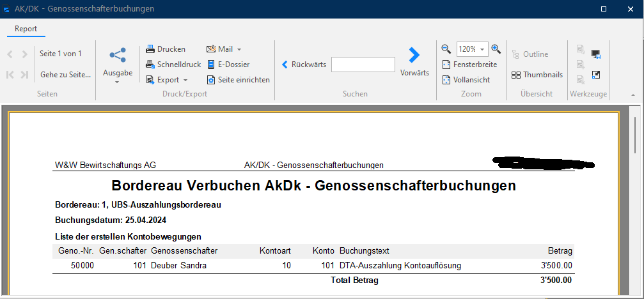Search forwards with Vorwärts arrow
644x299 pixels.
tap(414, 61)
